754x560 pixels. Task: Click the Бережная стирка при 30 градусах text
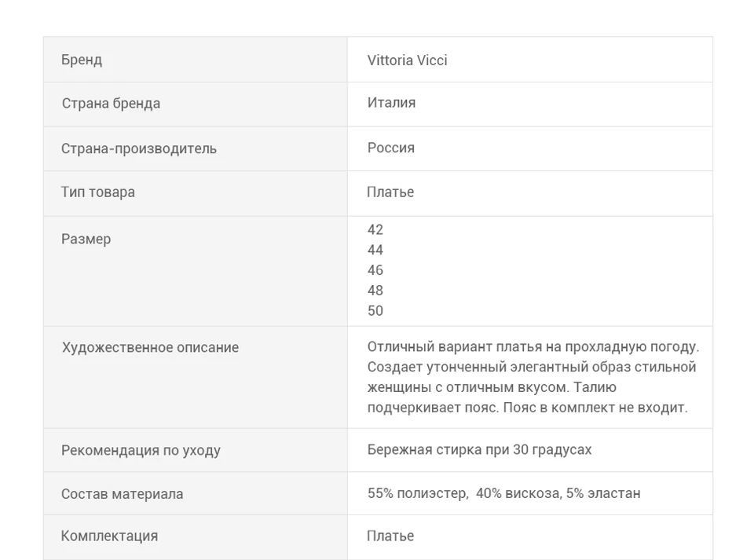(479, 449)
